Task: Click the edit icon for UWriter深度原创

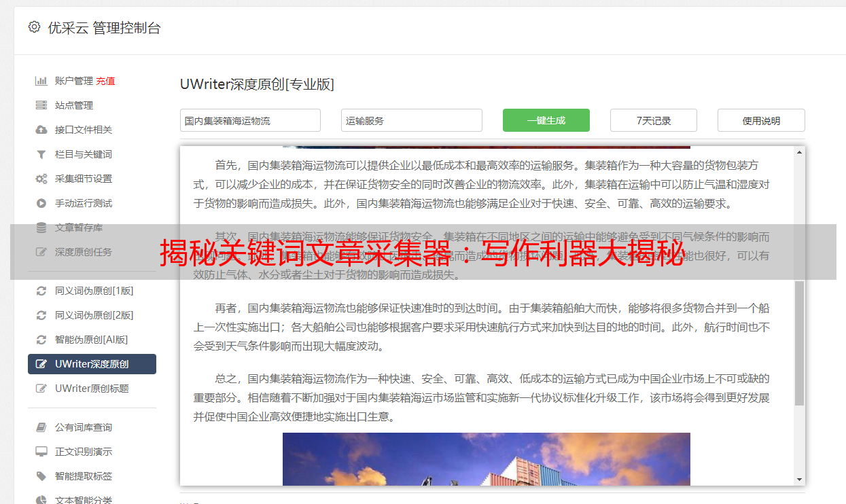Action: pos(41,364)
